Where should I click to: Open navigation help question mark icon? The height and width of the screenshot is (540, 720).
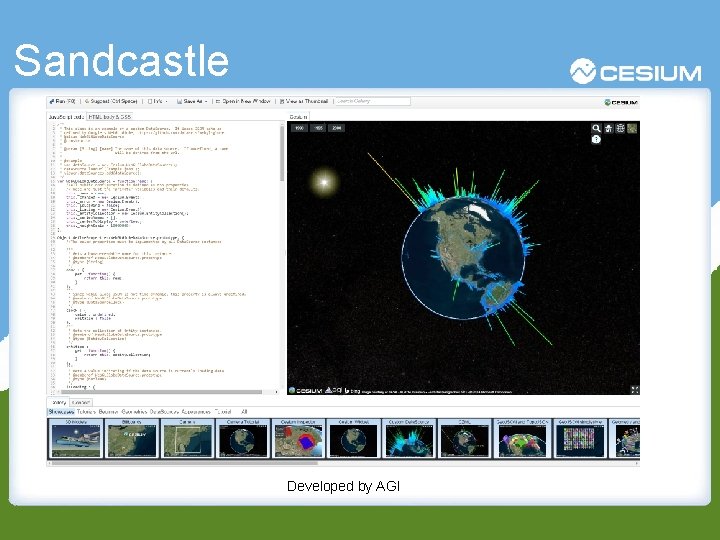click(x=596, y=140)
